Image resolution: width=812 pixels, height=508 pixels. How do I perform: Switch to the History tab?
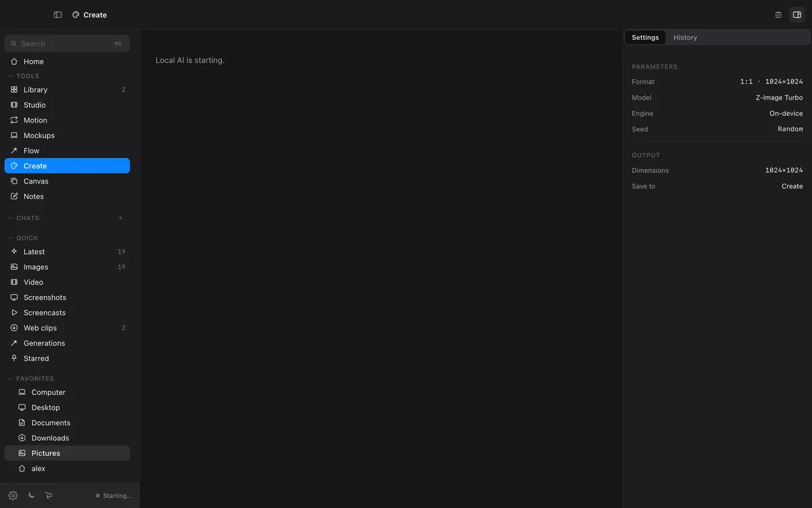[x=685, y=37]
